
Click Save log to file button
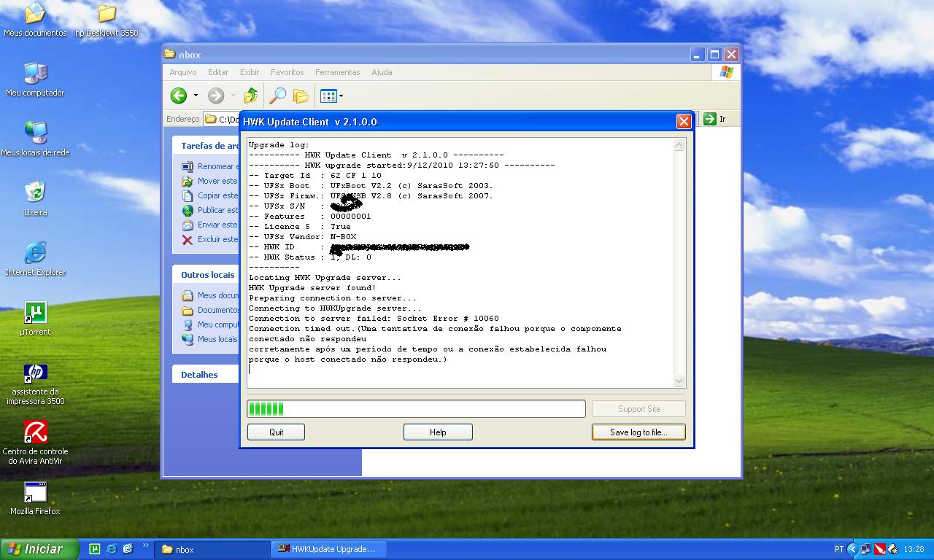click(638, 432)
